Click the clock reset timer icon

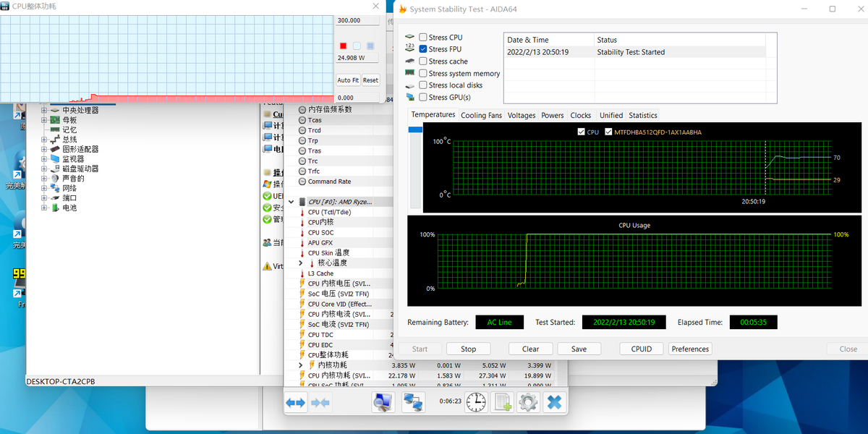pyautogui.click(x=476, y=402)
